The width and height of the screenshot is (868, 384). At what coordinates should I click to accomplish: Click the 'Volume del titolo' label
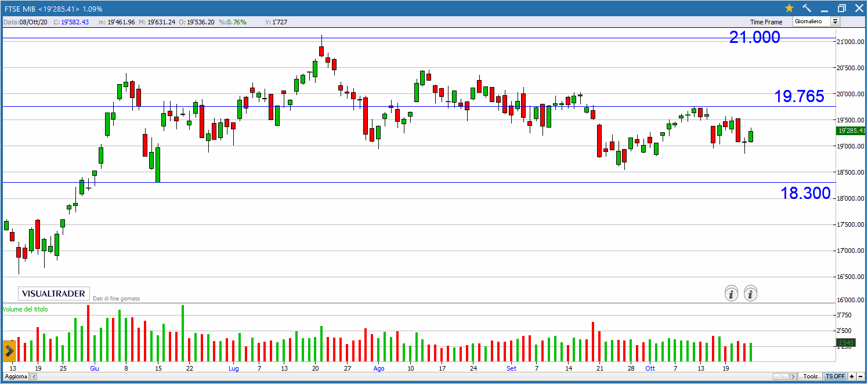click(26, 309)
